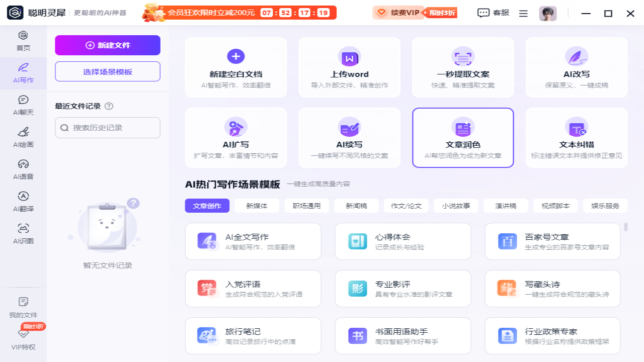Switch to the 视频脚本 tab

coord(555,206)
